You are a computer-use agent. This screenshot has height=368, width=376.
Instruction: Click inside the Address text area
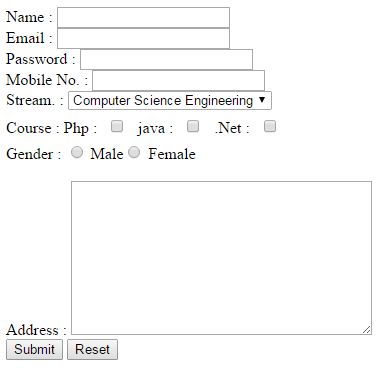pos(221,258)
